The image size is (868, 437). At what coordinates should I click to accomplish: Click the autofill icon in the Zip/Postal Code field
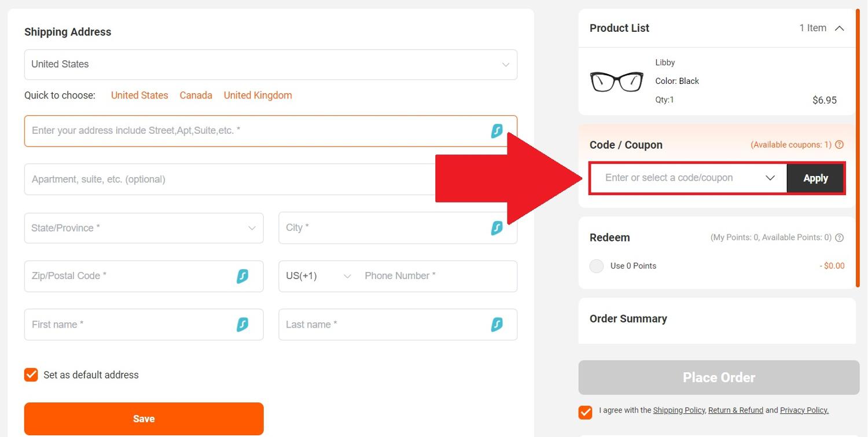(243, 276)
